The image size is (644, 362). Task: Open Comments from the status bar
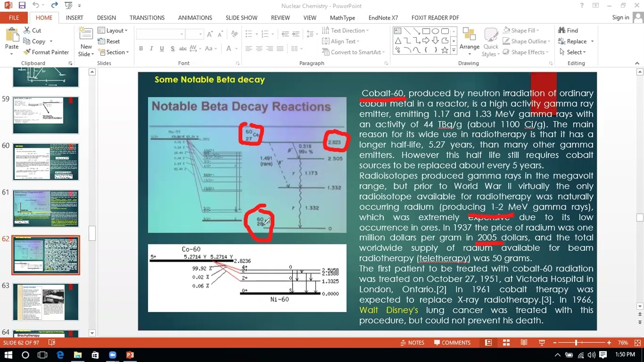point(451,343)
